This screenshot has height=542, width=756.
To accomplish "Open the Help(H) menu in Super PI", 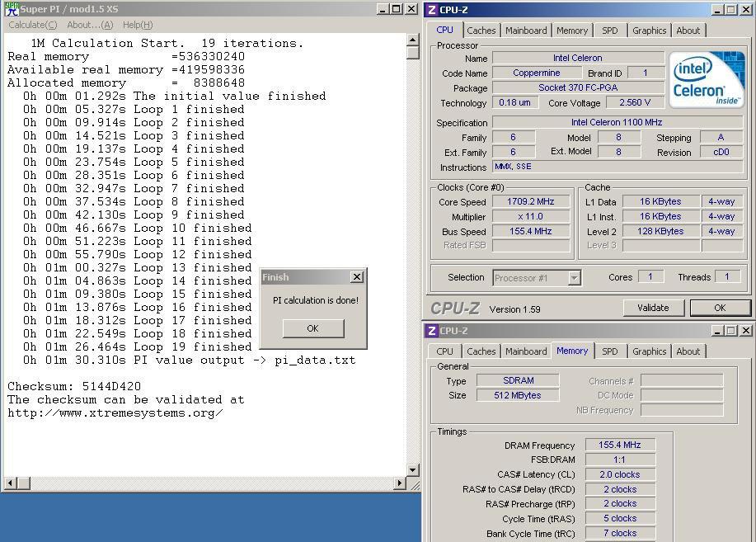I will (138, 25).
